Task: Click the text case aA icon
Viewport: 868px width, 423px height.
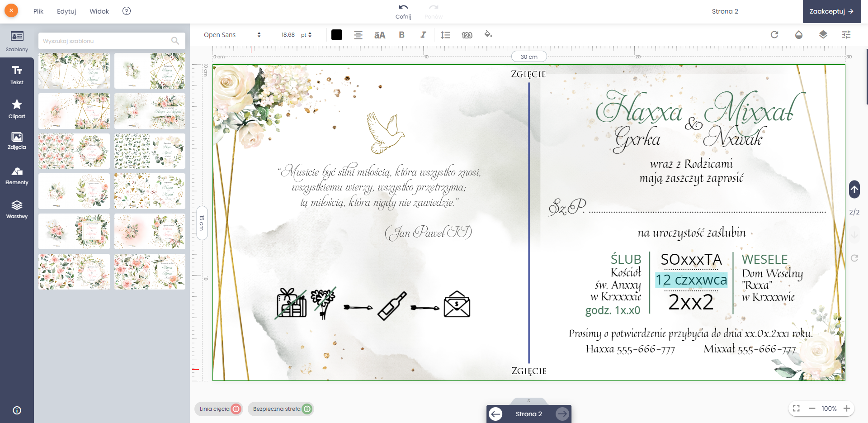Action: (x=380, y=35)
